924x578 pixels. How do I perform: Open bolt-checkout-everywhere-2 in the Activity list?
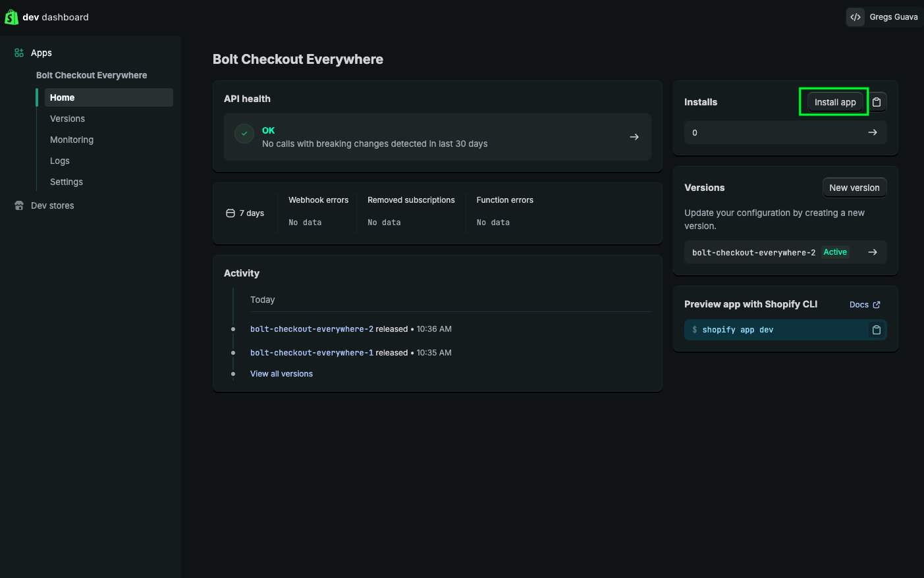(x=312, y=329)
